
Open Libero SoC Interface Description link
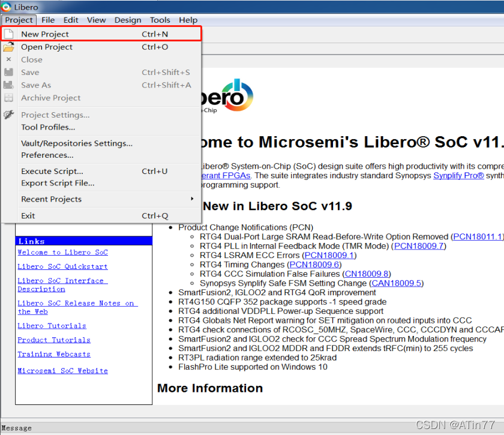tap(62, 285)
